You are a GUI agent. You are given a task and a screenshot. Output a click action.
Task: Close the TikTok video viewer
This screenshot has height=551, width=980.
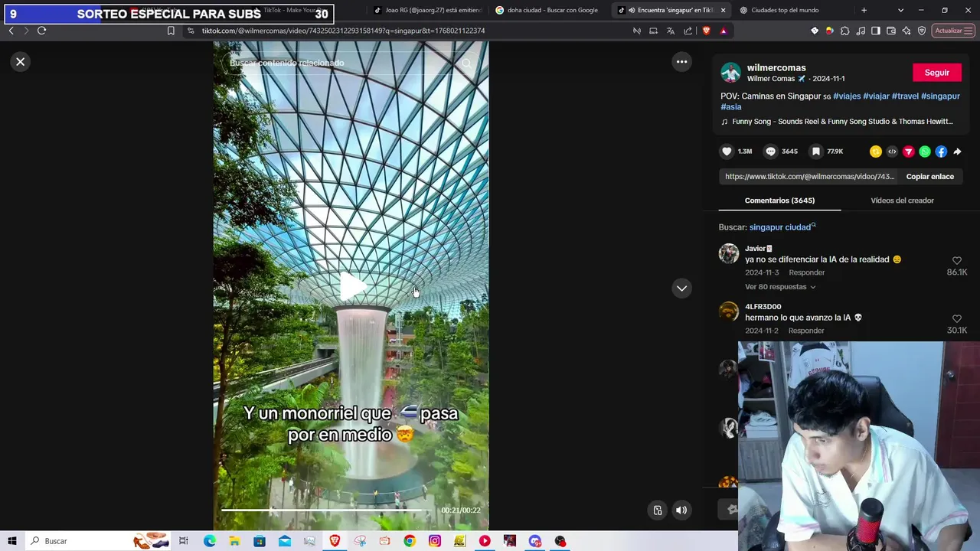[21, 62]
